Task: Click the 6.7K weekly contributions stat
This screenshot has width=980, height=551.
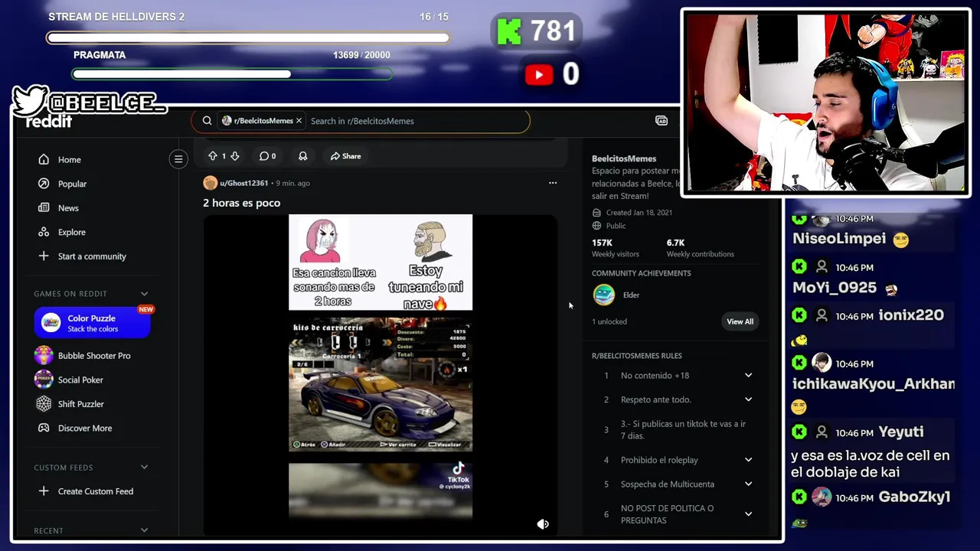Action: point(700,248)
